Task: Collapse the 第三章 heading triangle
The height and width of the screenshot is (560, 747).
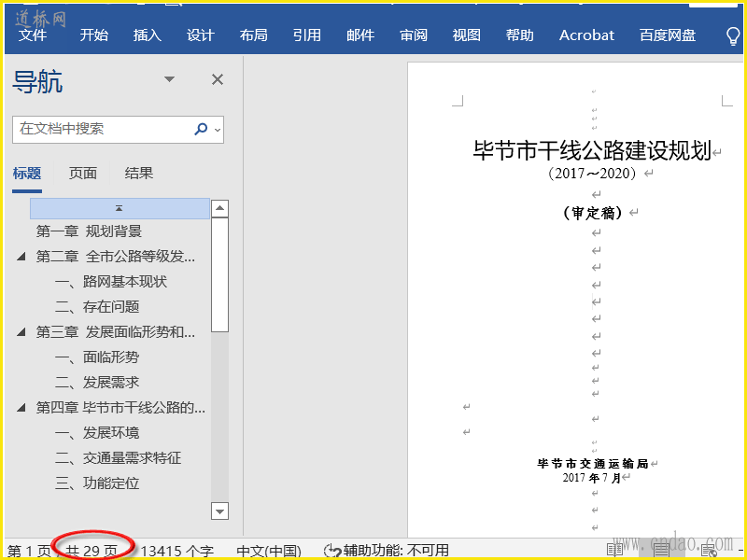Action: click(x=21, y=332)
